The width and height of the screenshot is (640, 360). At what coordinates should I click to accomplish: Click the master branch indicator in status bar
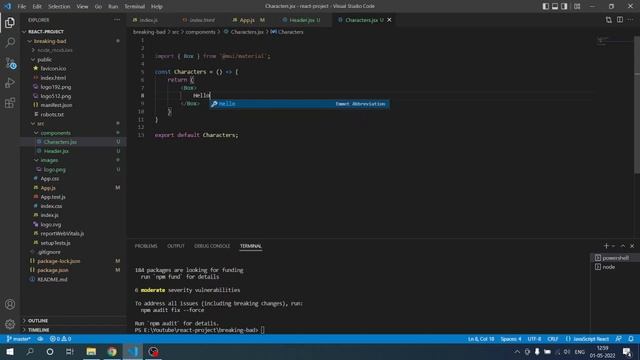coord(19,339)
